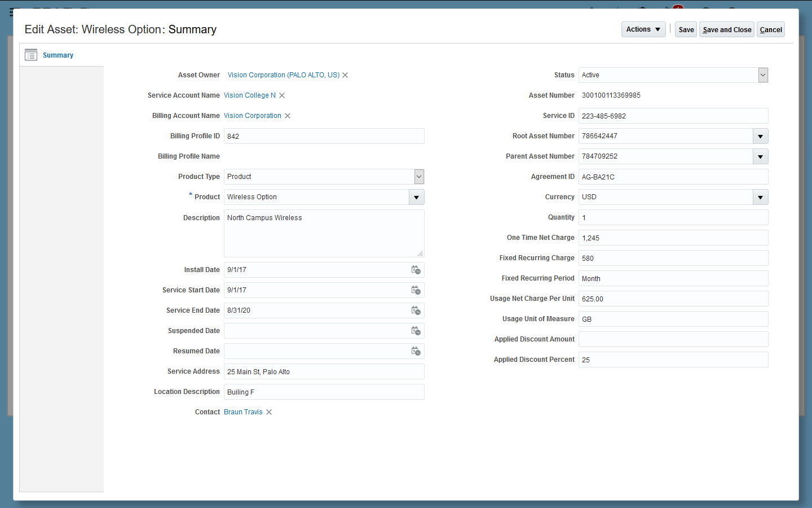The width and height of the screenshot is (812, 508).
Task: Click the Cancel button
Action: tap(771, 30)
